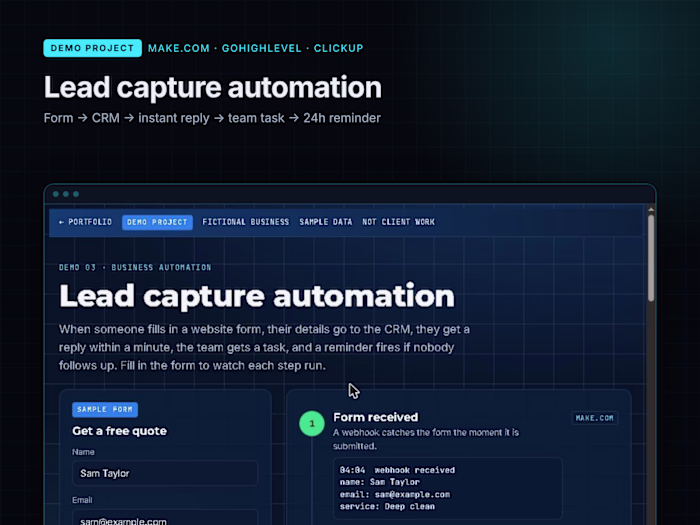Click the 'Get a free quote' heading

point(119,431)
